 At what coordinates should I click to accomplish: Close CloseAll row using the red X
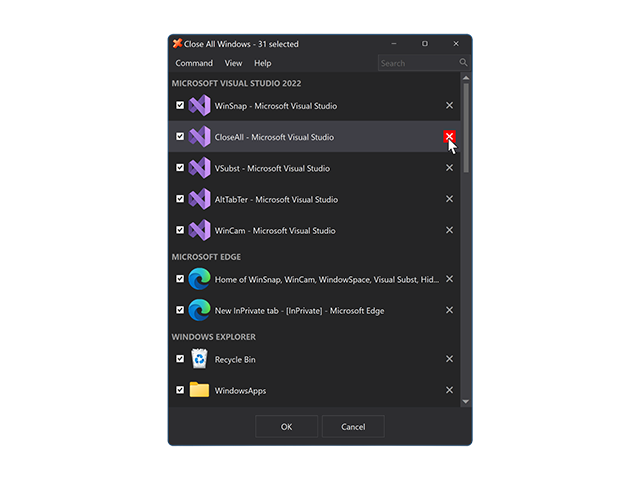pyautogui.click(x=449, y=137)
